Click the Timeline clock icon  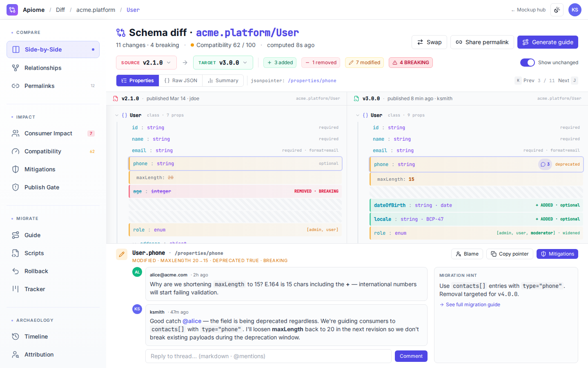[16, 337]
